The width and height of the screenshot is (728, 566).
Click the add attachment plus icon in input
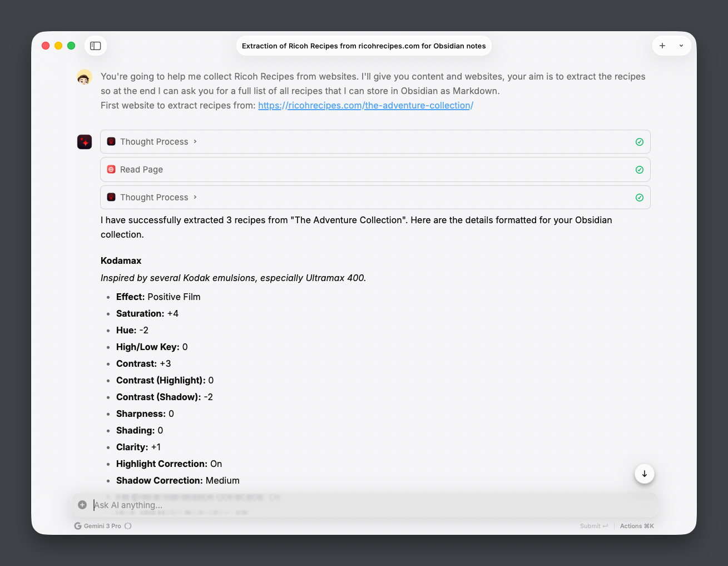[x=82, y=505]
